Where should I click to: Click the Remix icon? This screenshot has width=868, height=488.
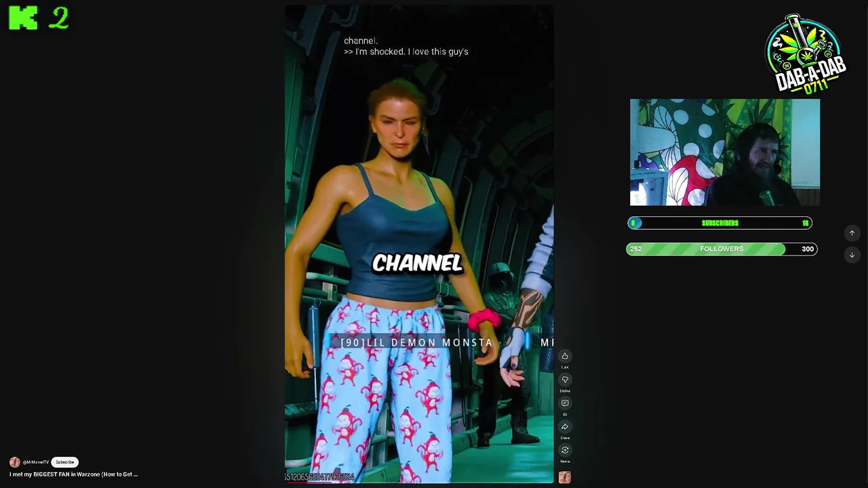click(x=565, y=450)
